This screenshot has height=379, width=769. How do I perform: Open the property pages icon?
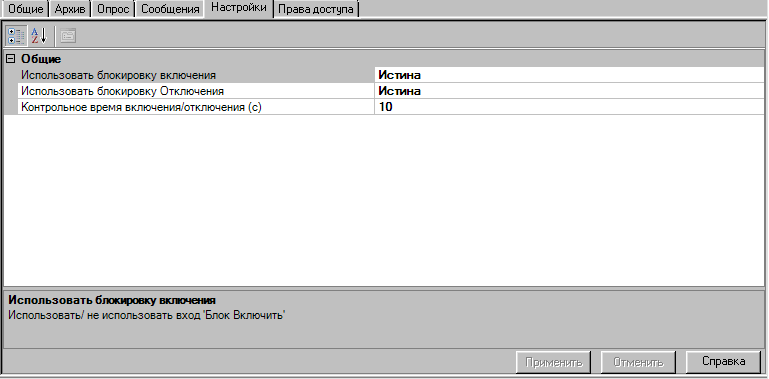[x=68, y=36]
